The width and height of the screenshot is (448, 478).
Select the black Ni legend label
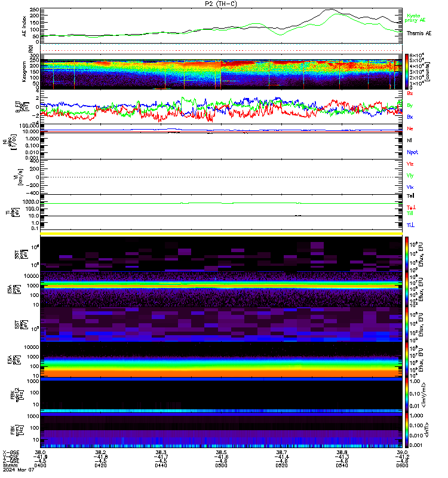point(409,140)
